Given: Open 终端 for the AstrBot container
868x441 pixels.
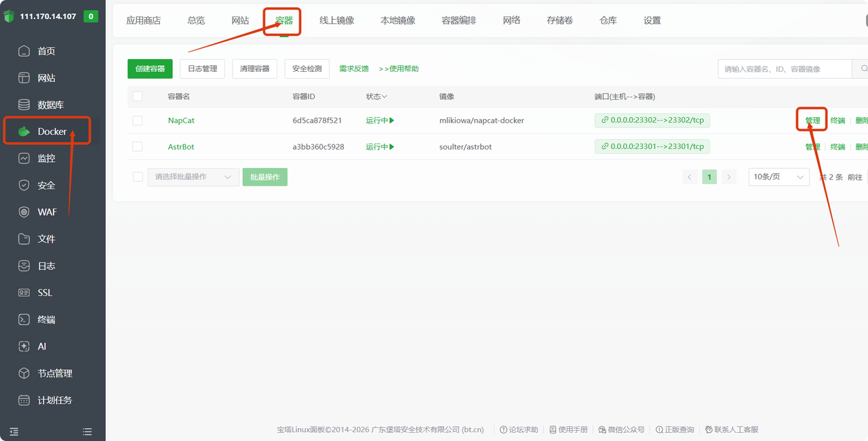Looking at the screenshot, I should (x=837, y=146).
